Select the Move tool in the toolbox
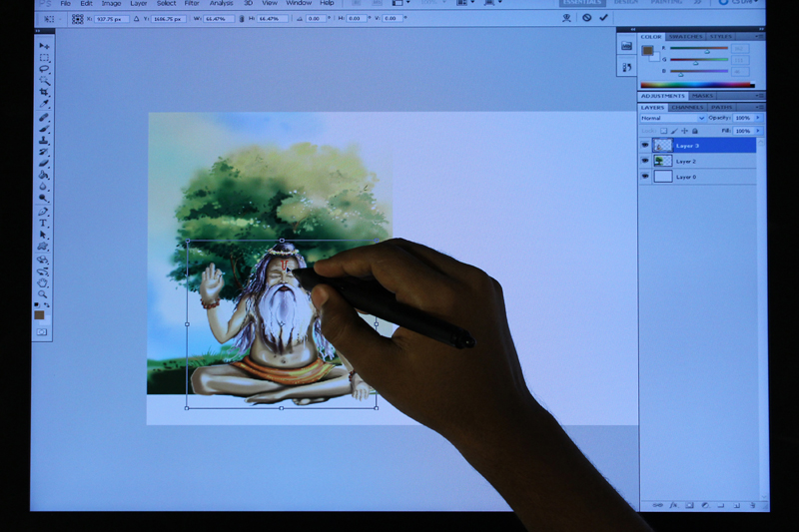799x532 pixels. click(44, 46)
